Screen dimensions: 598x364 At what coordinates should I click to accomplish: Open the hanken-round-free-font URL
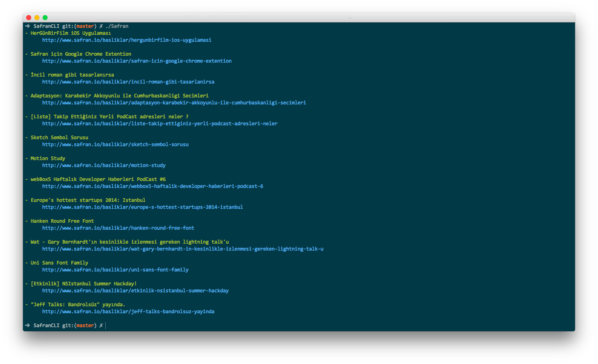(118, 228)
